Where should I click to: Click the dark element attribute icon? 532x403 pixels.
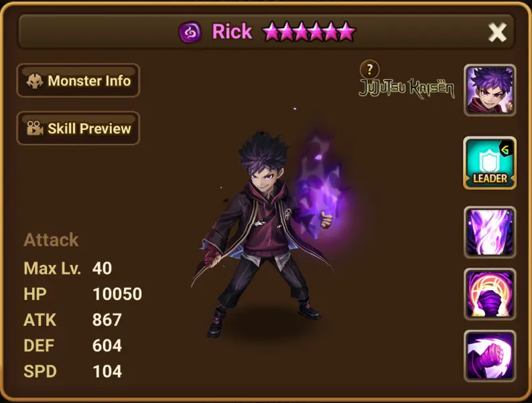point(190,32)
